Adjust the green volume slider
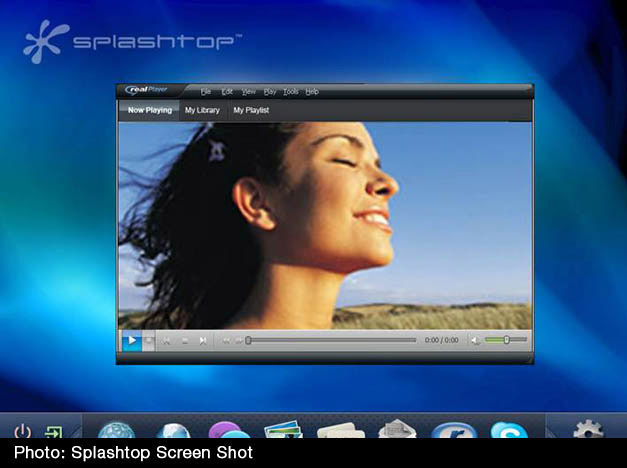Screen dimensions: 627x468 tap(505, 340)
